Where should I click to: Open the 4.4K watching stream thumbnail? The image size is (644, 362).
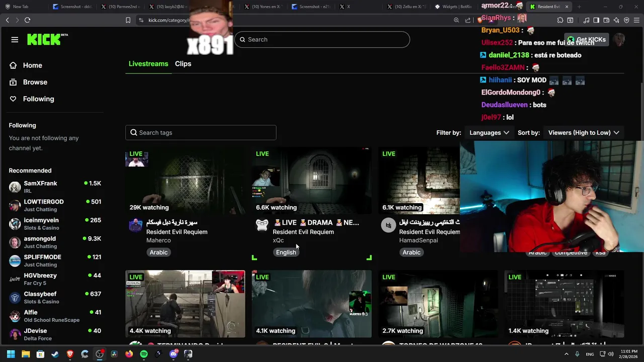pyautogui.click(x=185, y=304)
